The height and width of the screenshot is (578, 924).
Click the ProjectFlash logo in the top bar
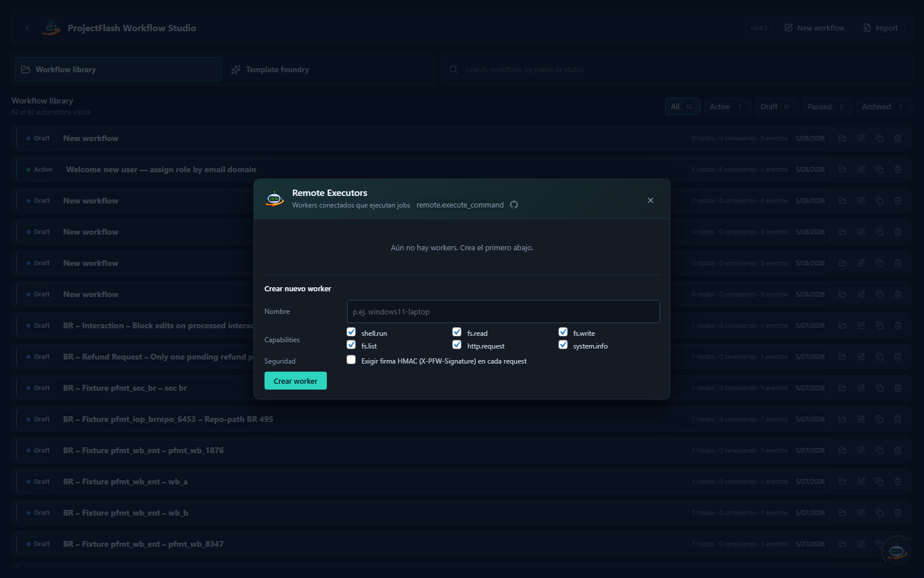point(51,28)
